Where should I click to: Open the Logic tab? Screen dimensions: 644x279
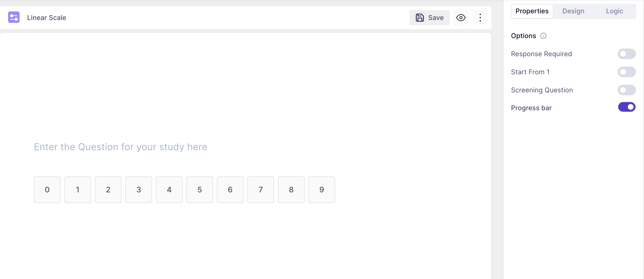(x=614, y=11)
